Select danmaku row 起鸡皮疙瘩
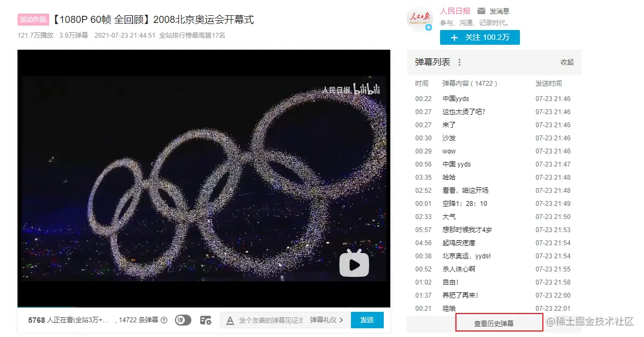The width and height of the screenshot is (644, 337). 494,243
